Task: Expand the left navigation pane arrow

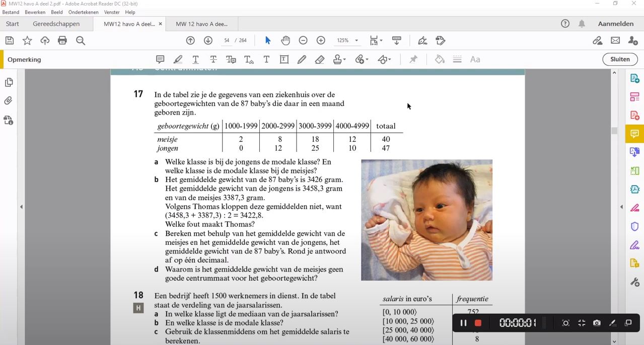Action: coord(21,207)
